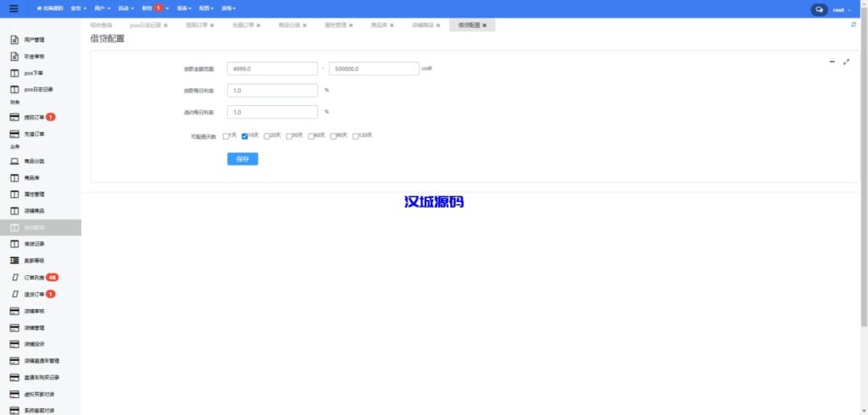This screenshot has width=868, height=415.
Task: Open 店铺审核 in the sidebar
Action: (41, 311)
